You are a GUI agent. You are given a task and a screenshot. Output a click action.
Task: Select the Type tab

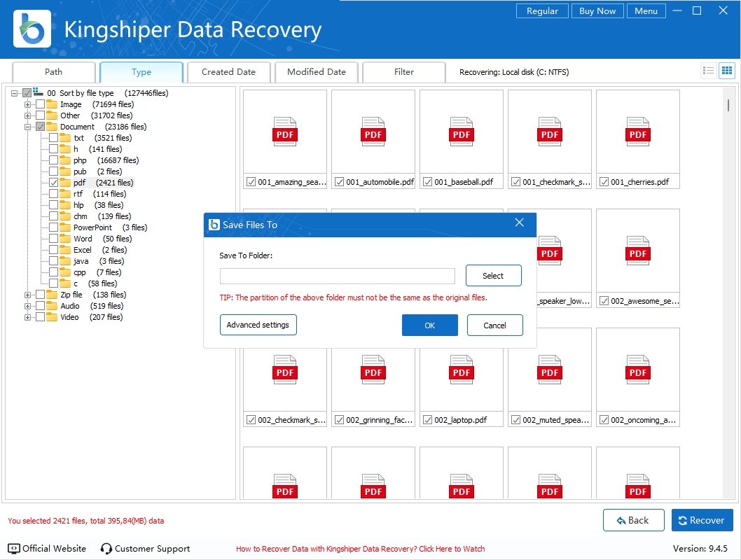[x=141, y=72]
